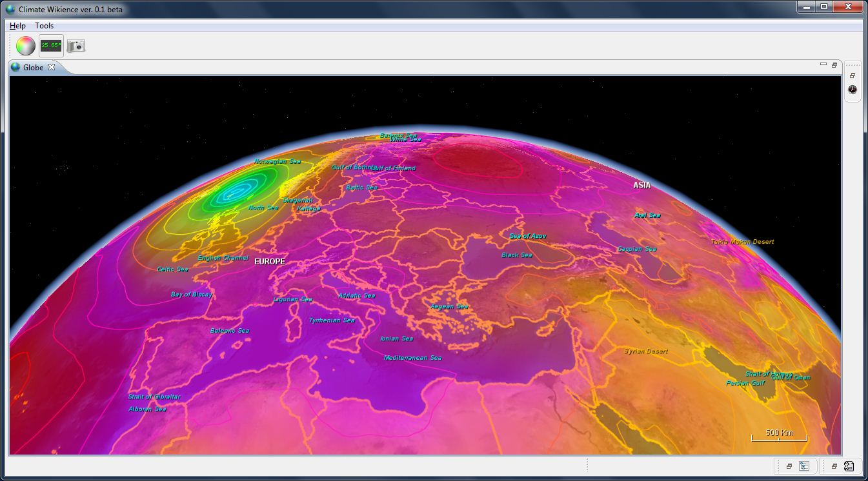868x481 pixels.
Task: Restore the bottom outline fast-view panel
Action: 789,466
